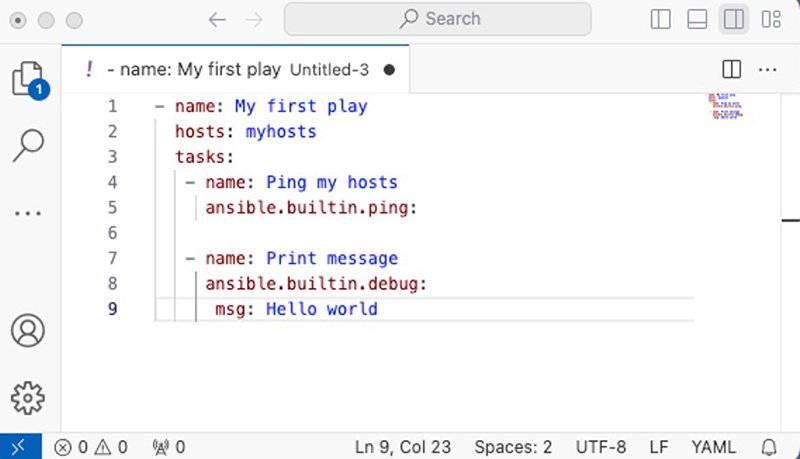
Task: Toggle the bottom panel visibility
Action: coord(697,19)
